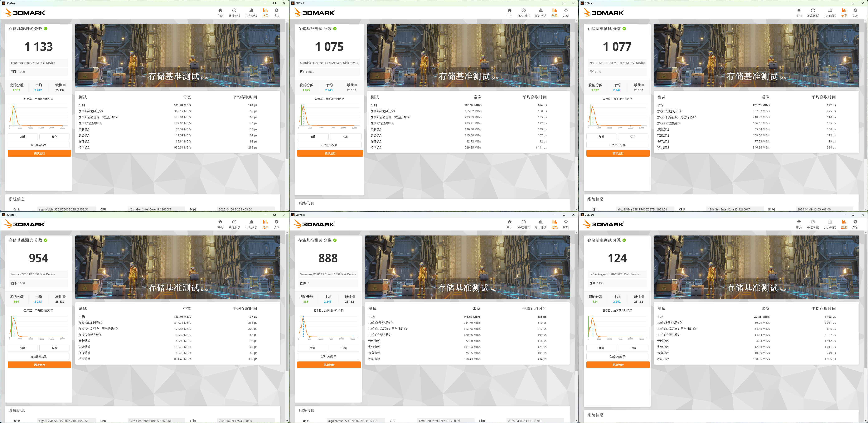Screen dimensions: 868x423
Task: Click 618.43 MB/s value in Samsung T7 window
Action: 472,359
